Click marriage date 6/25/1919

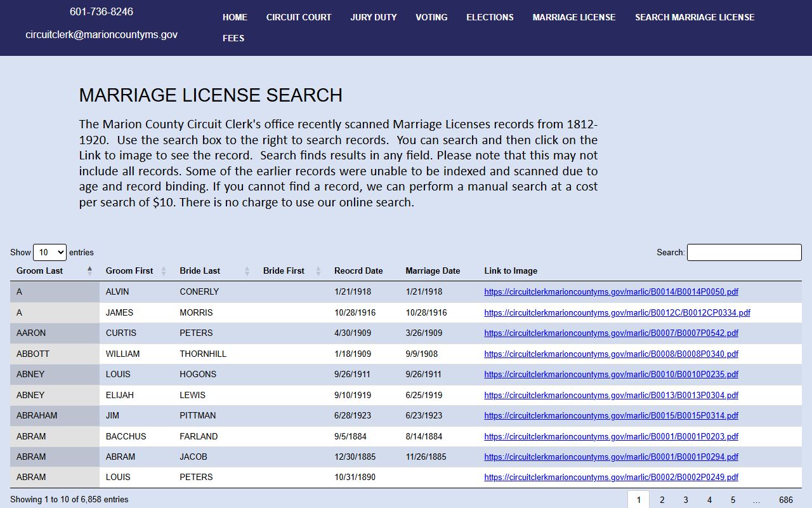[x=424, y=395]
